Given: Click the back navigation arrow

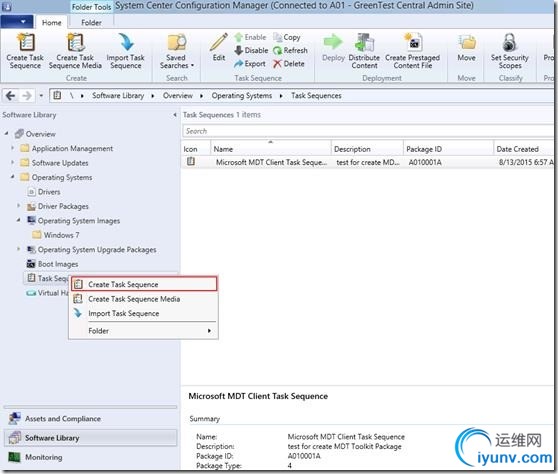Looking at the screenshot, I should click(x=10, y=96).
